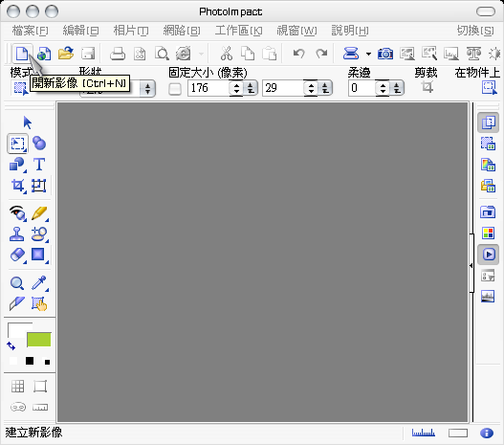
Task: Expand the scanner dropdown arrow
Action: 368,54
